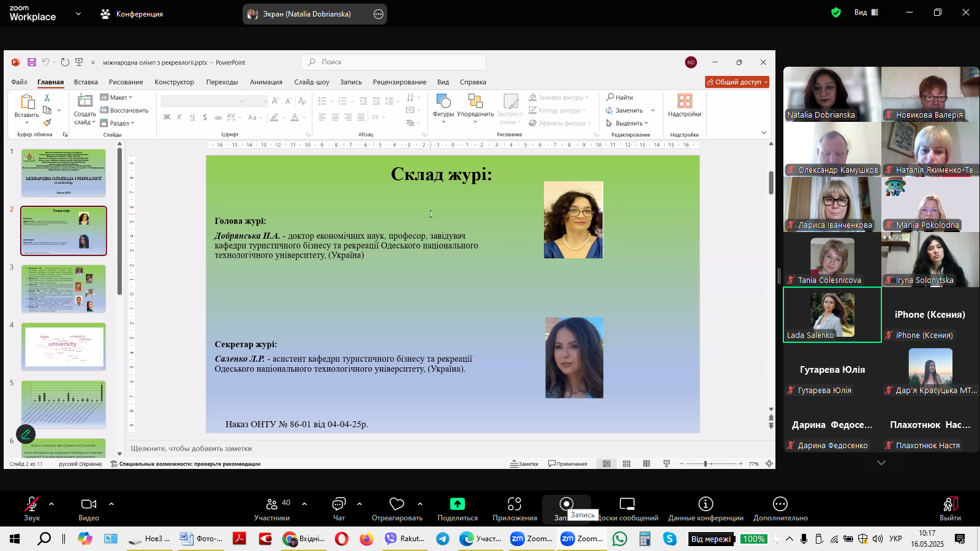Click the Shapes (Фигуры) icon in ribbon
The height and width of the screenshot is (551, 980).
(x=443, y=102)
